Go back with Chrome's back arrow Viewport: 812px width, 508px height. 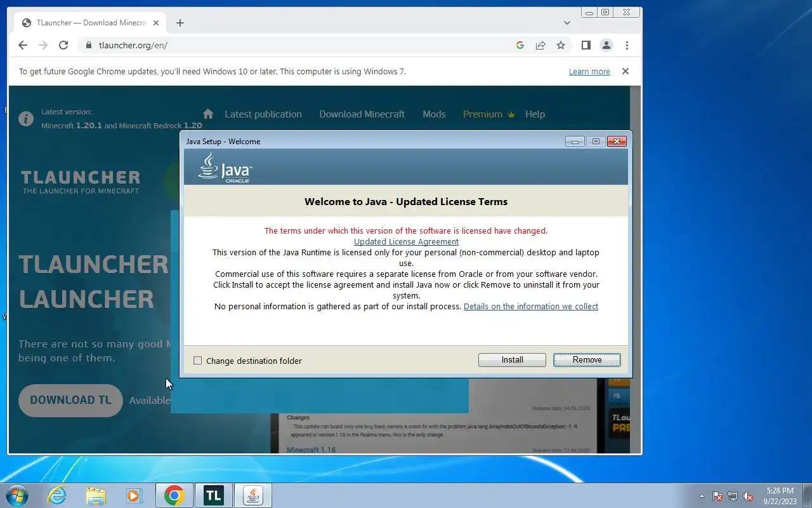click(23, 45)
